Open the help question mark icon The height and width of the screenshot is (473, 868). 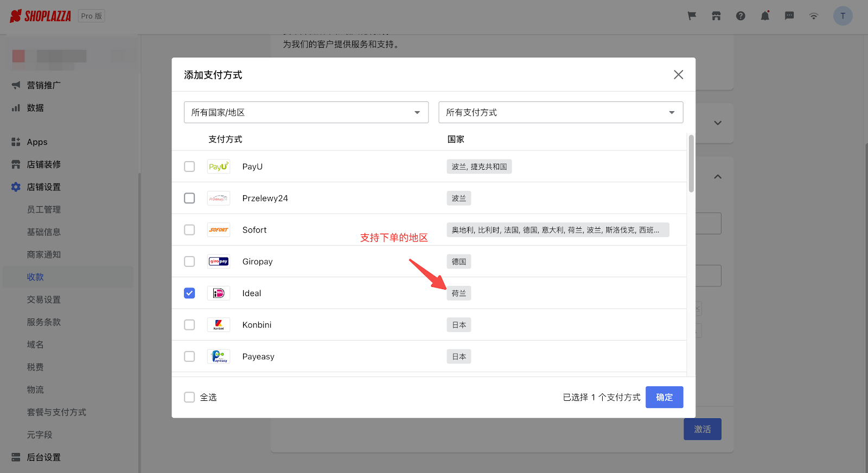[x=741, y=16]
